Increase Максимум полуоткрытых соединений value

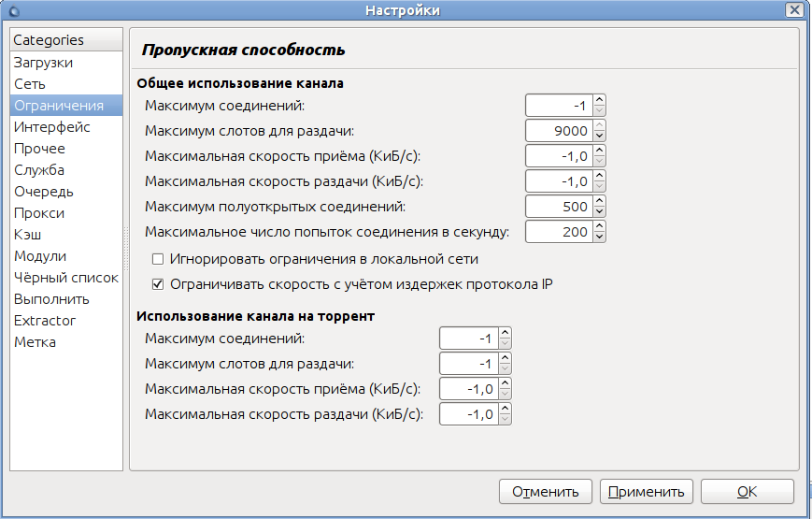coord(599,202)
